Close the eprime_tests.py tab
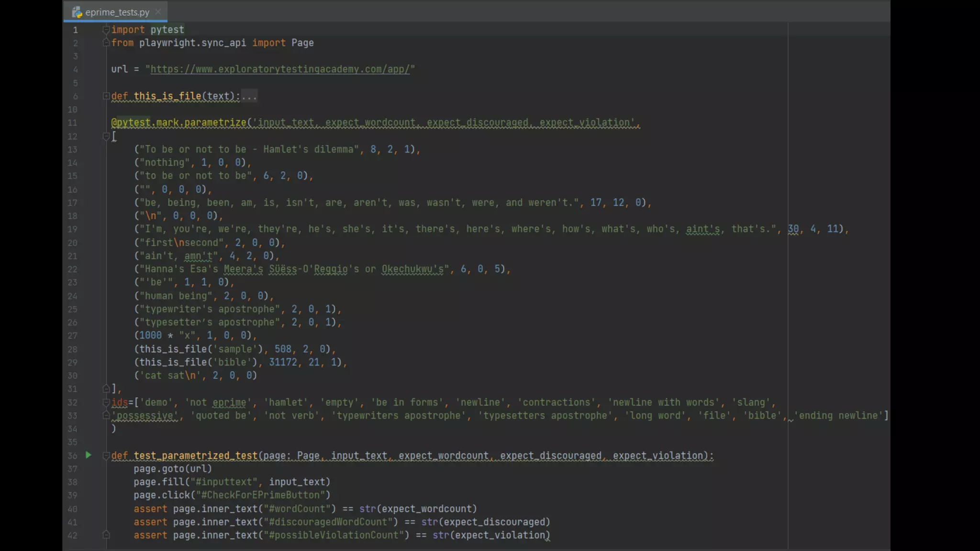This screenshot has height=551, width=980. 158,12
